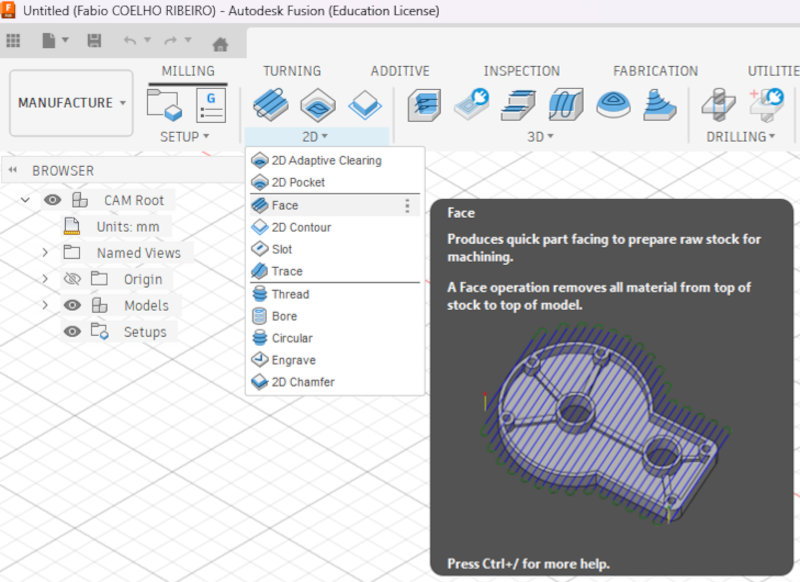Select Circular from the 2D menu
This screenshot has width=800, height=582.
tap(335, 338)
